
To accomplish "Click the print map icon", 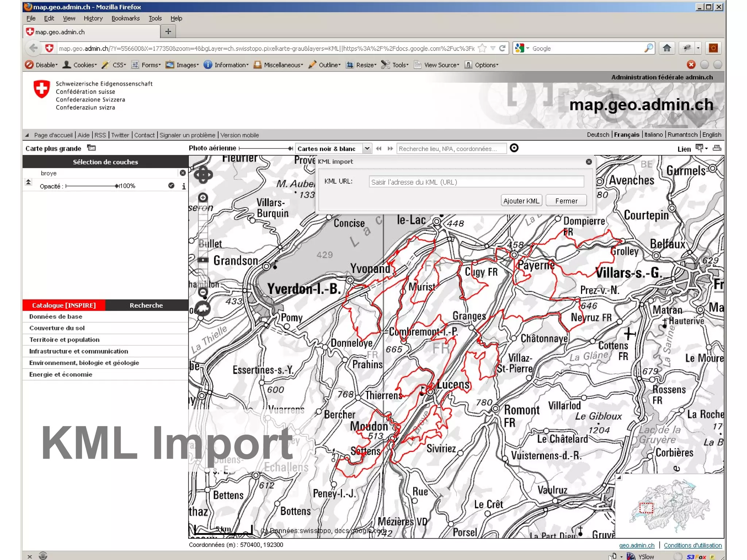I will [717, 148].
